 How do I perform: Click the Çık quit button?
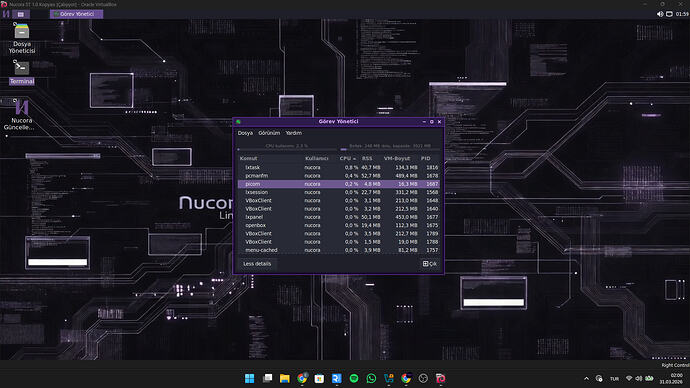429,264
